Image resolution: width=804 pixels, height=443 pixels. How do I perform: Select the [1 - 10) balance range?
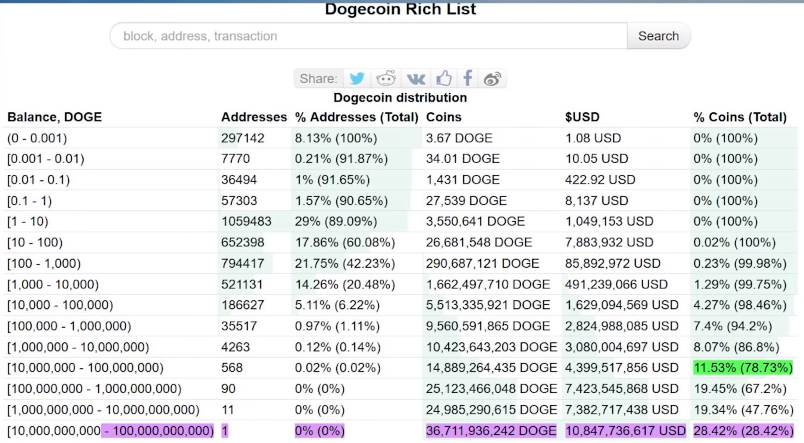point(28,222)
